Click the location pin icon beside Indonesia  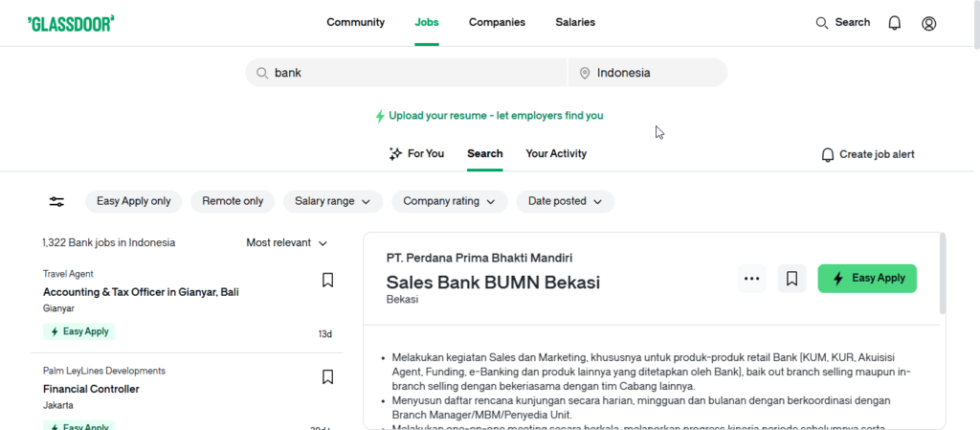(x=585, y=73)
